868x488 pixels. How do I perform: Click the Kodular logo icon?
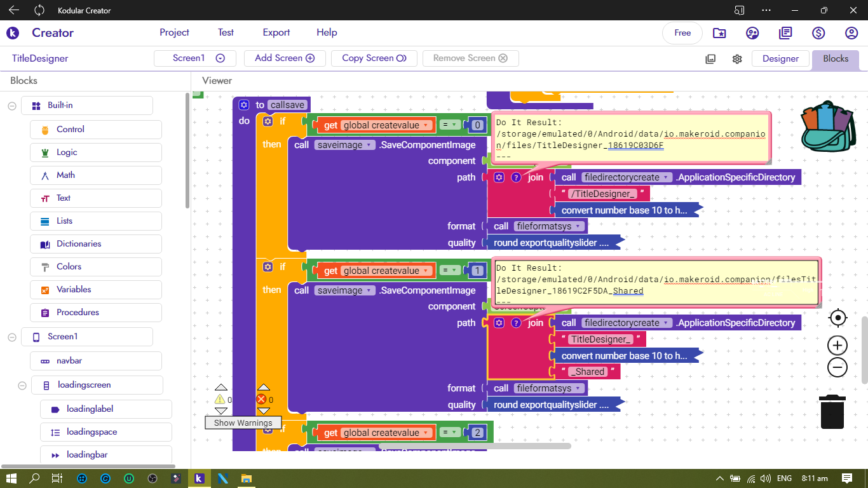(x=13, y=33)
